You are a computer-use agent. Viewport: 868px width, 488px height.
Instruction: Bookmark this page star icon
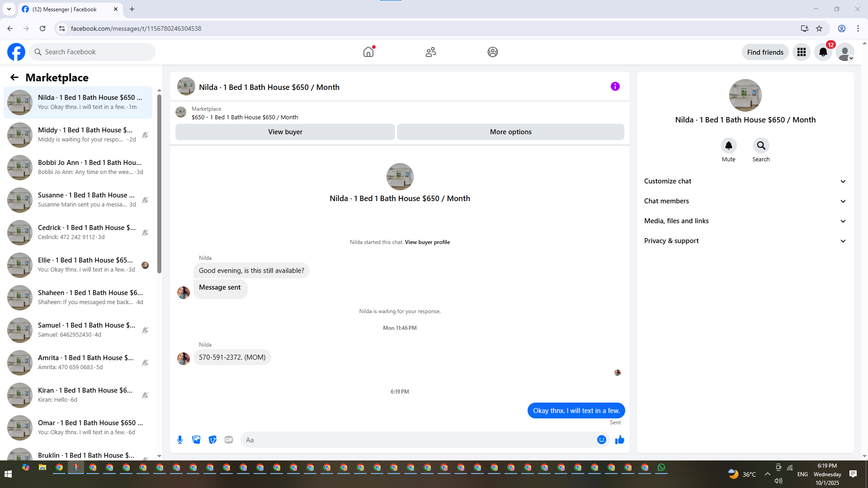pyautogui.click(x=819, y=28)
